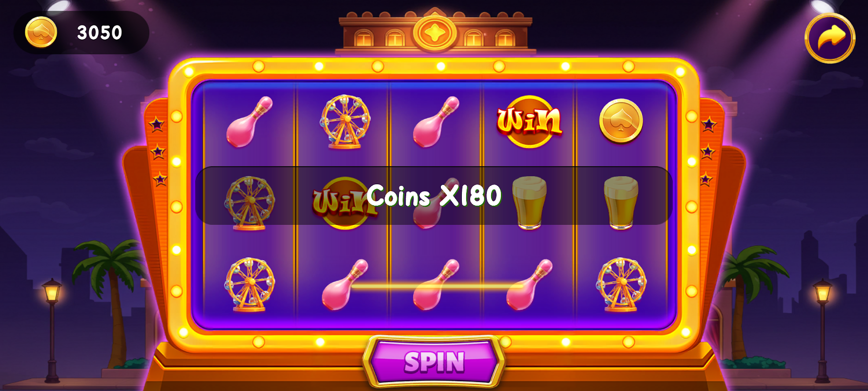The image size is (868, 391).
Task: Tap the beer glass on the fourth reel
Action: (529, 202)
